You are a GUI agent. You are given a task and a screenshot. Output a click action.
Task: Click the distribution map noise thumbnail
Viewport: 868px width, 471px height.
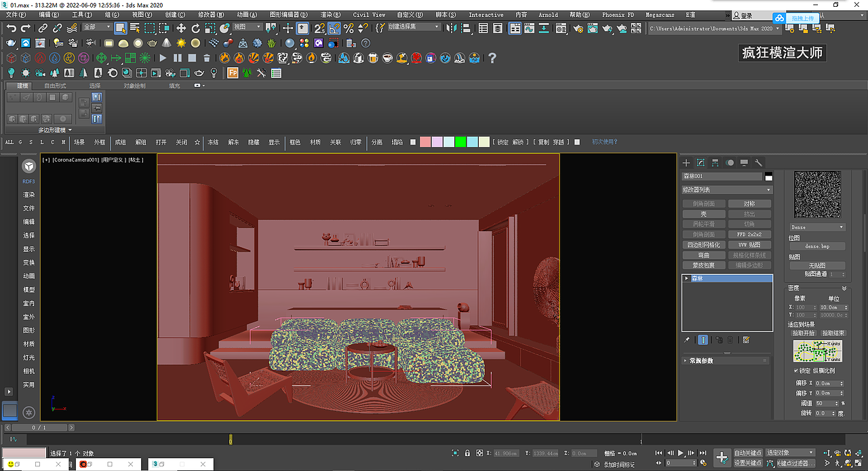817,195
